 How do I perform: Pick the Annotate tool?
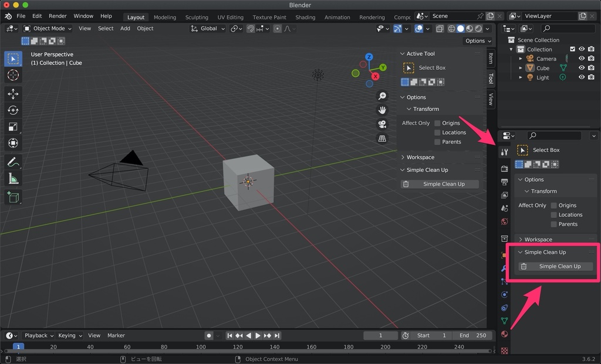pos(13,162)
